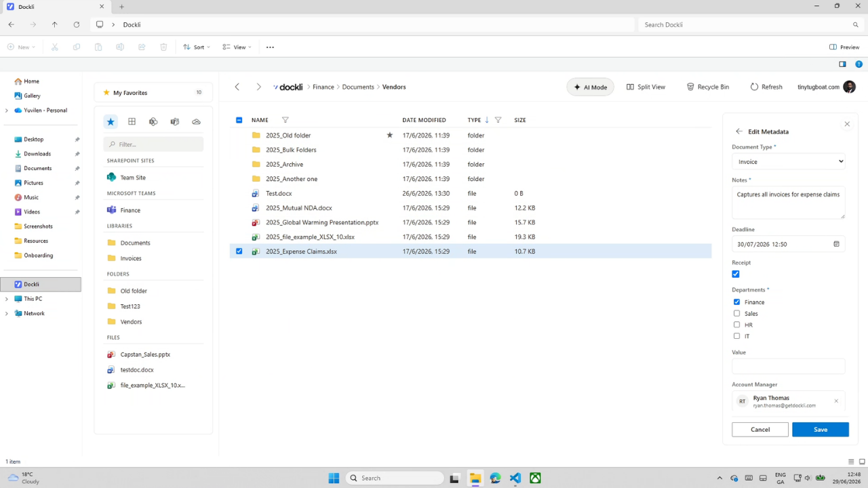Open Split View
Image resolution: width=868 pixels, height=488 pixels.
(x=646, y=87)
